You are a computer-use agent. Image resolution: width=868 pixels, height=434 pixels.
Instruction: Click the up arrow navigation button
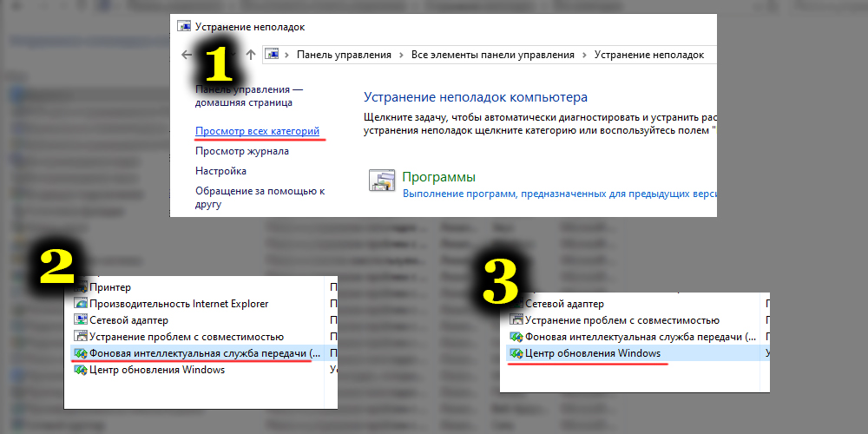251,55
